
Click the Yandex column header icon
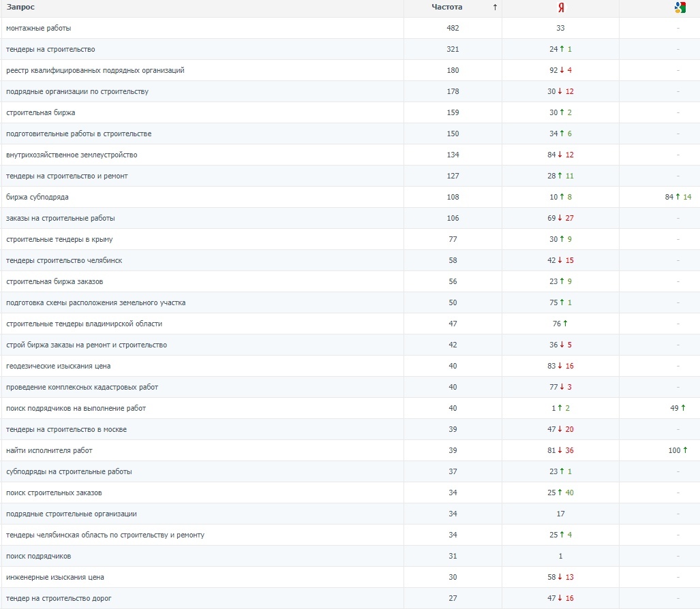point(561,7)
